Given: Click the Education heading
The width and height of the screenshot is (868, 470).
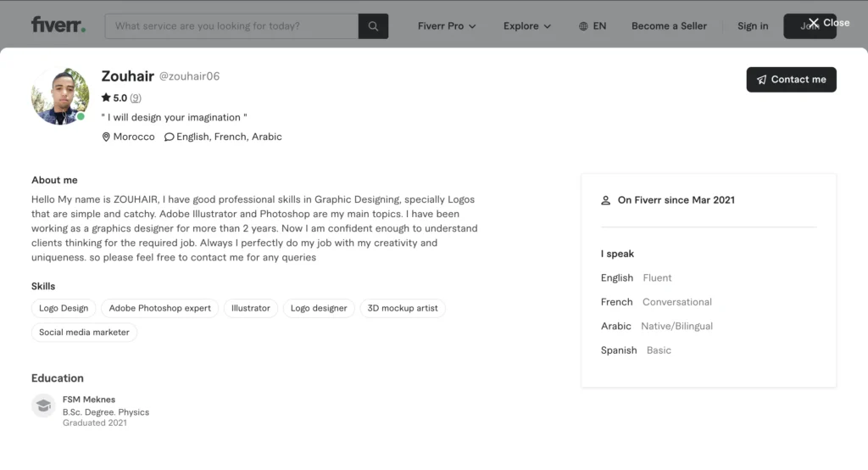Looking at the screenshot, I should pos(58,378).
